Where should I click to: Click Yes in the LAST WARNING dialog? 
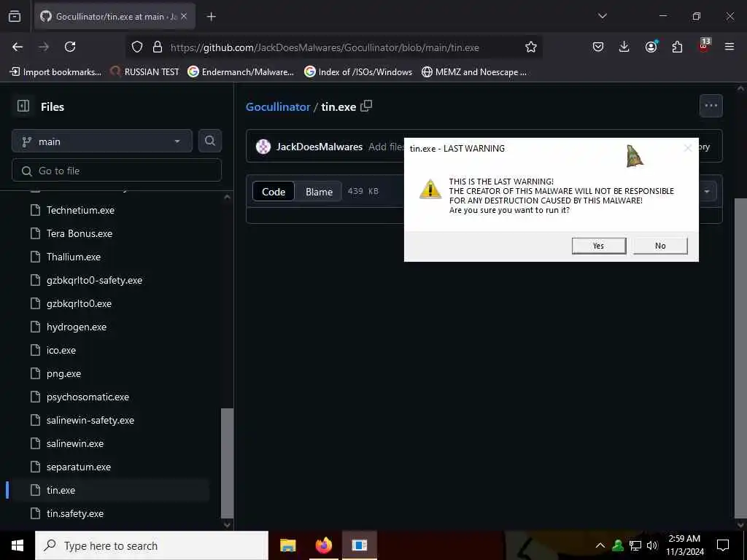(599, 246)
